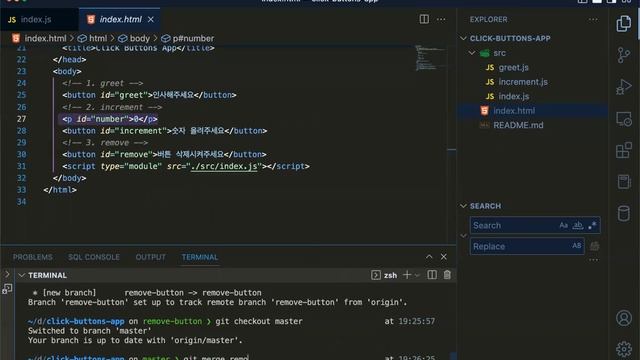Viewport: 640px width, 360px height.
Task: Toggle Preserve Case in replace field
Action: tap(577, 246)
